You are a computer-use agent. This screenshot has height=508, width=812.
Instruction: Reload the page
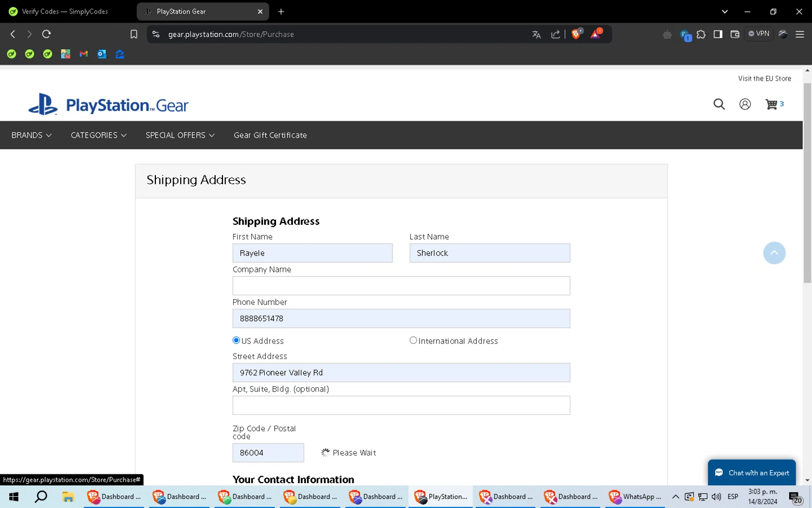coord(47,34)
